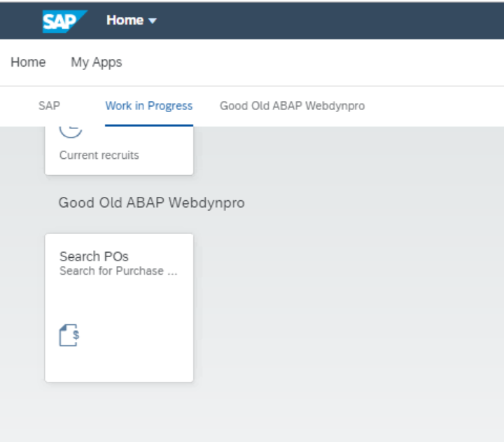
Task: Open the bold Home title menu
Action: (x=125, y=20)
